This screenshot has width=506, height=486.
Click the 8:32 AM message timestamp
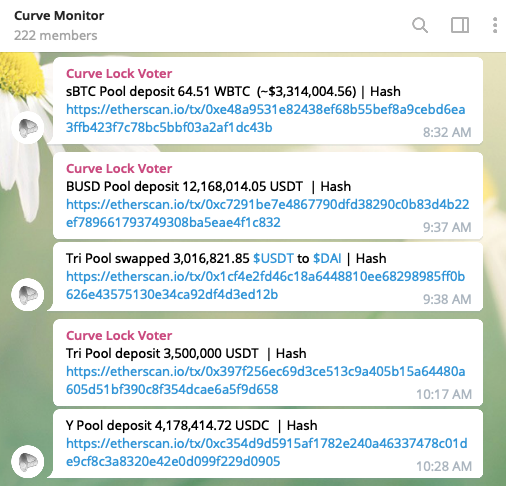tap(447, 132)
